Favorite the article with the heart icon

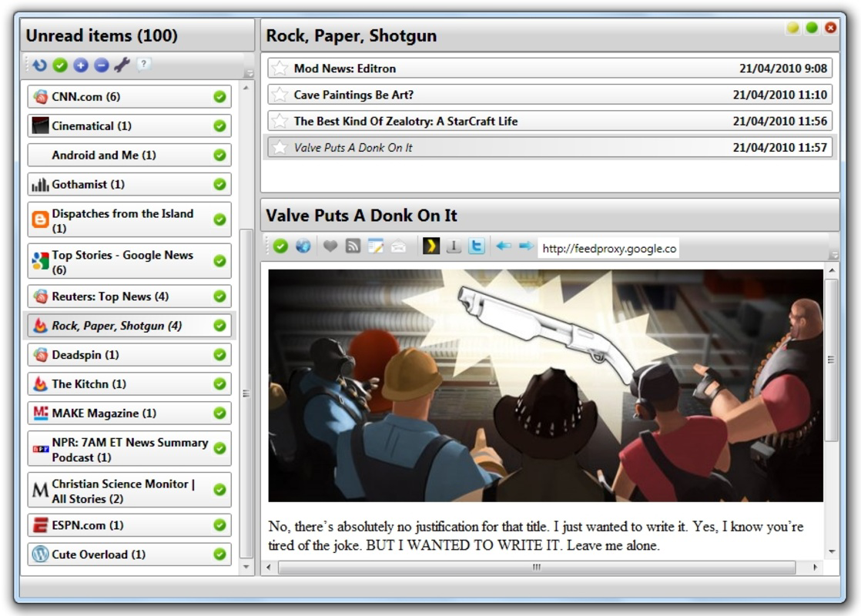(x=330, y=246)
